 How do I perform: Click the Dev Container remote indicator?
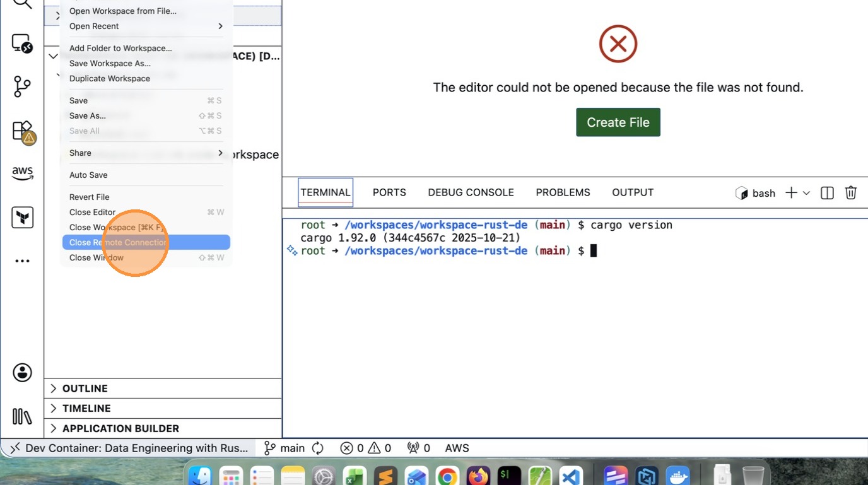[129, 448]
